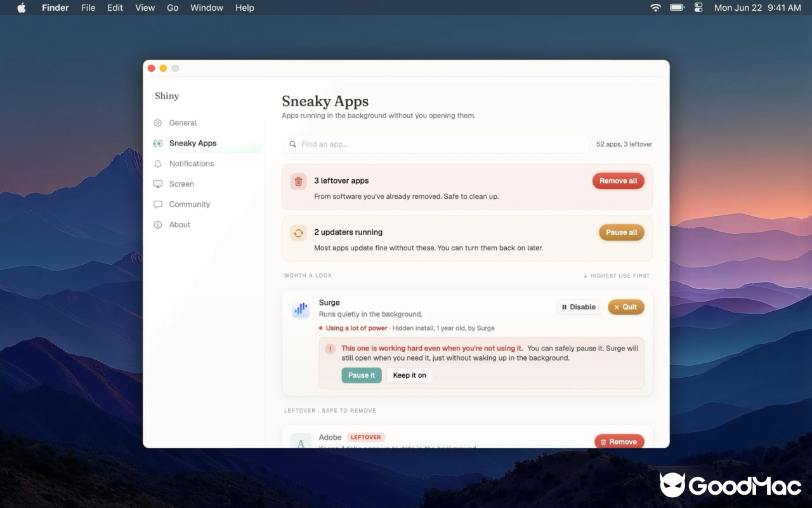The height and width of the screenshot is (508, 812).
Task: Click the Wi-Fi status icon
Action: pyautogui.click(x=655, y=8)
